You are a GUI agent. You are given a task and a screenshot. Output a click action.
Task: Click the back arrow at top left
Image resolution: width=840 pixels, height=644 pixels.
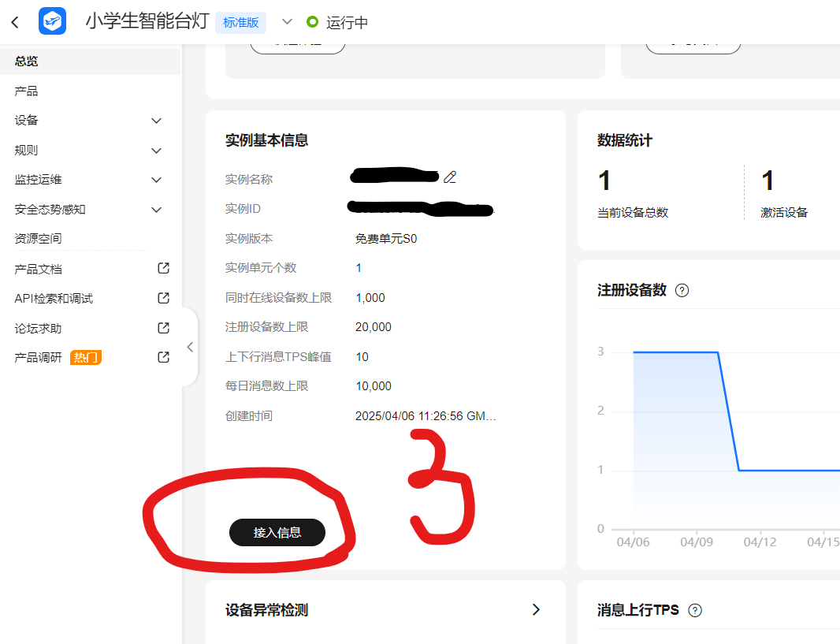(x=14, y=22)
